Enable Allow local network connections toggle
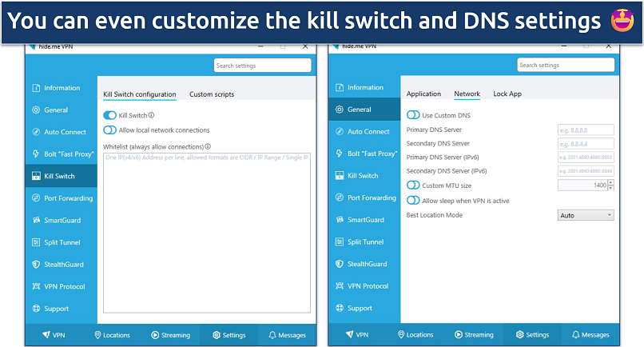644x347 pixels. 109,130
